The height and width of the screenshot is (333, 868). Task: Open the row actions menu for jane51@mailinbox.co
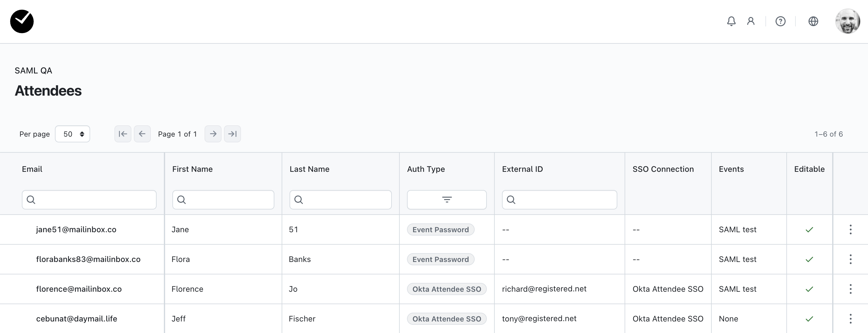tap(850, 229)
